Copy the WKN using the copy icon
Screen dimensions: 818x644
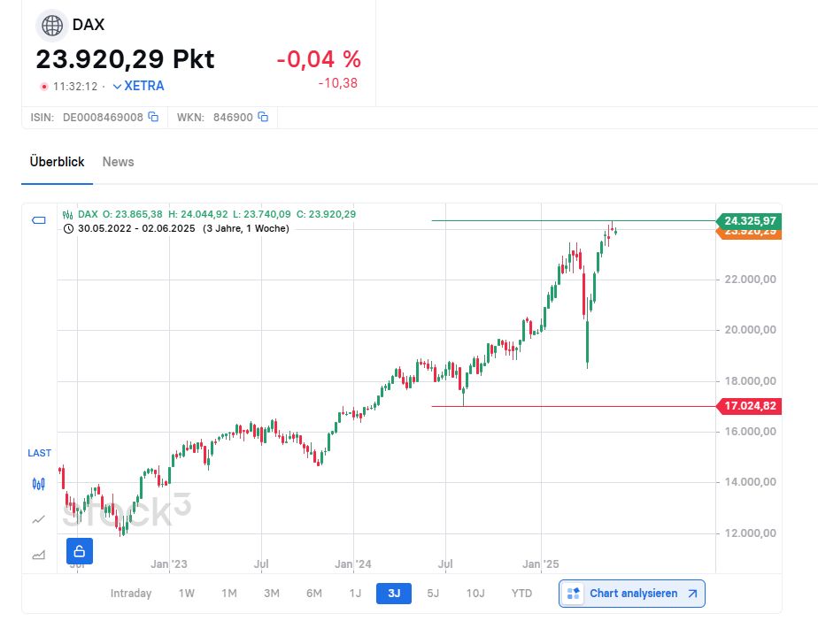tap(262, 116)
